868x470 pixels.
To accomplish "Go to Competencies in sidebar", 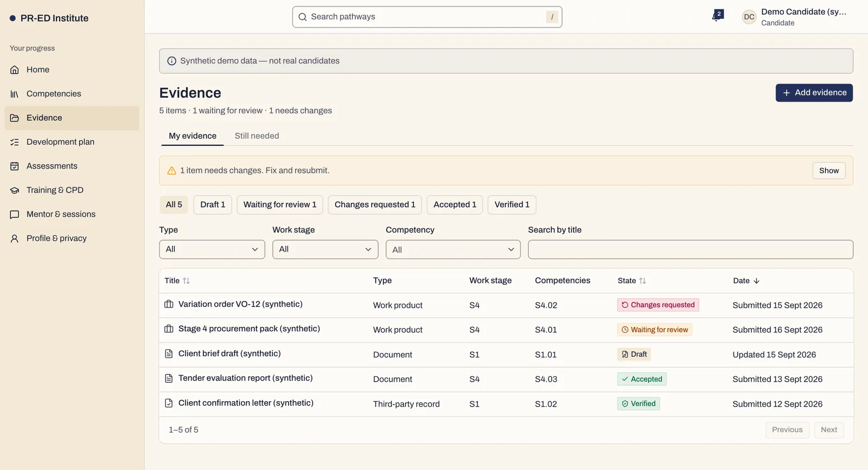I will 72,94.
